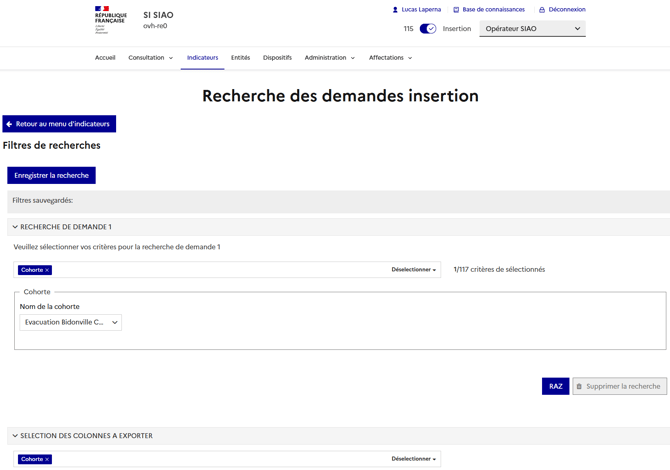Go to the Dispositifs tab
Viewport: 670px width, 470px height.
pos(277,58)
